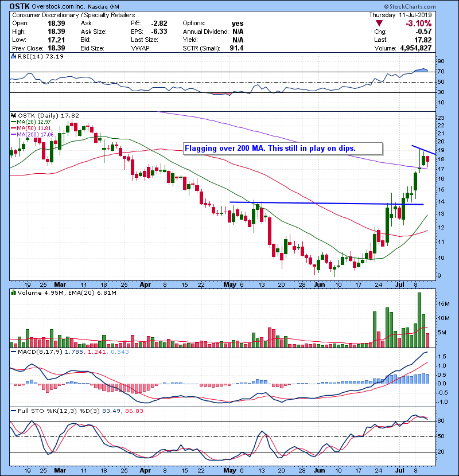Click the Flagging over 200 MA annotation box
This screenshot has width=459, height=476.
(283, 149)
